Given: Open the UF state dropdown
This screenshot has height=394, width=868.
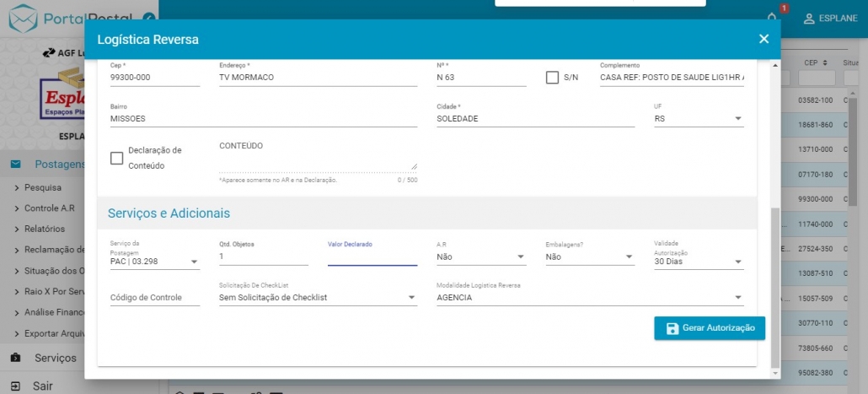Looking at the screenshot, I should pyautogui.click(x=738, y=119).
